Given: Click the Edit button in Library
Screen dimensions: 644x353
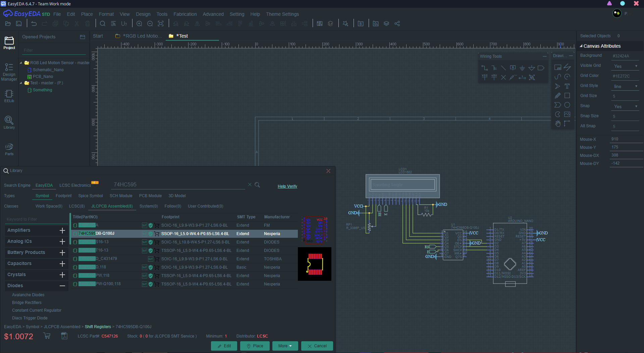Looking at the screenshot, I should pyautogui.click(x=224, y=346).
